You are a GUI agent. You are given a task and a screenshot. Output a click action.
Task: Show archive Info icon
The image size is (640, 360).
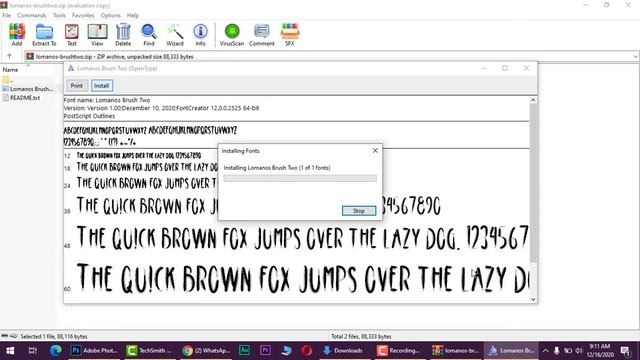(x=200, y=34)
